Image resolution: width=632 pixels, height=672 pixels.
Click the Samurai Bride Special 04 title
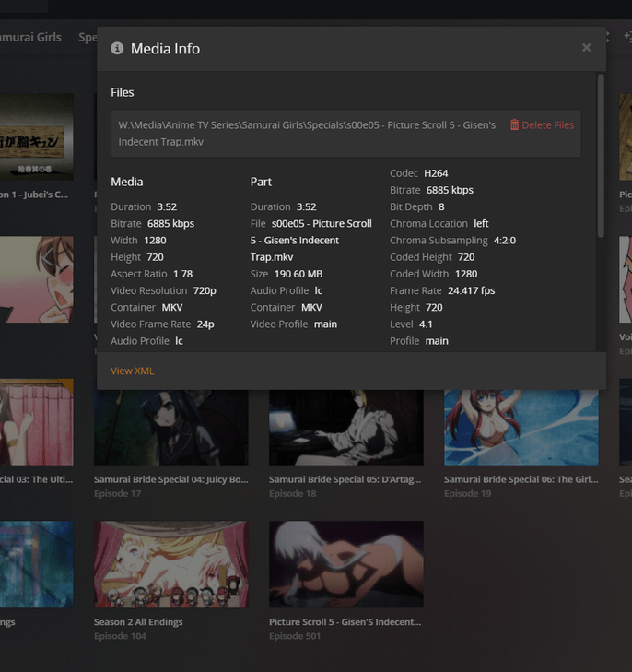[x=170, y=479]
